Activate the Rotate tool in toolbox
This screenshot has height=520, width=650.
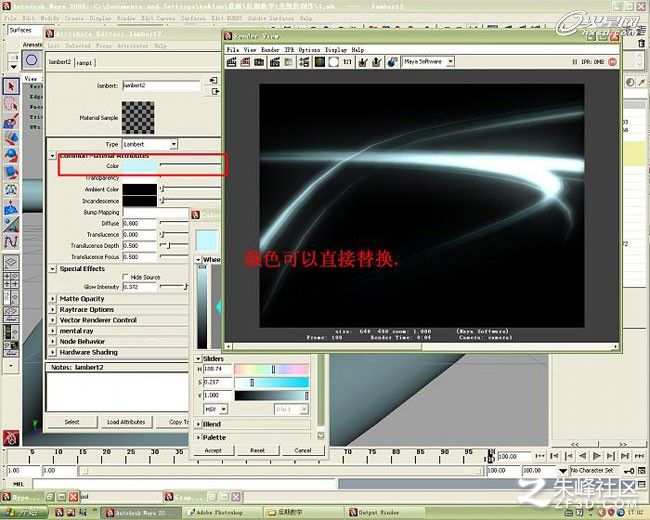tap(11, 156)
